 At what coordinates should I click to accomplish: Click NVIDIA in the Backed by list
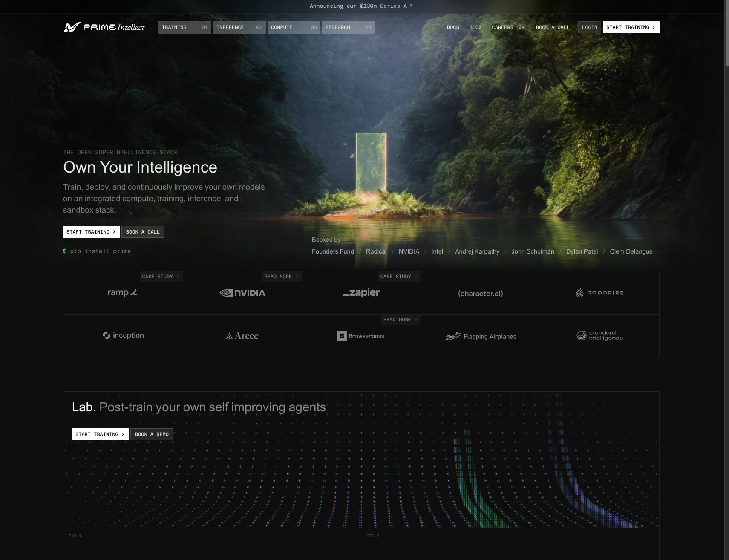(x=409, y=251)
